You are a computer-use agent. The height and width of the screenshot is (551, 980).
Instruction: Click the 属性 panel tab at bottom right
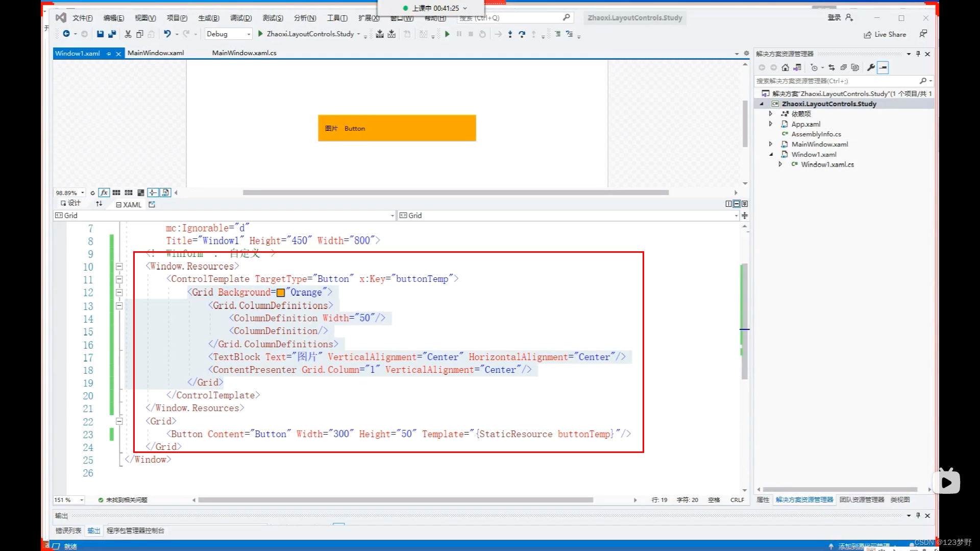[763, 500]
